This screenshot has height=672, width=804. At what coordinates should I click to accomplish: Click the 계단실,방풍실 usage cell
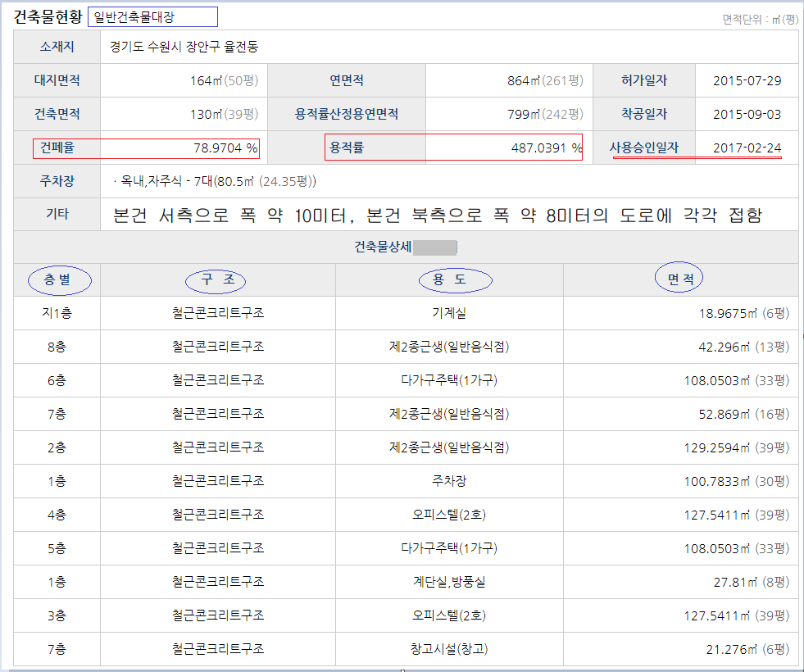(449, 582)
